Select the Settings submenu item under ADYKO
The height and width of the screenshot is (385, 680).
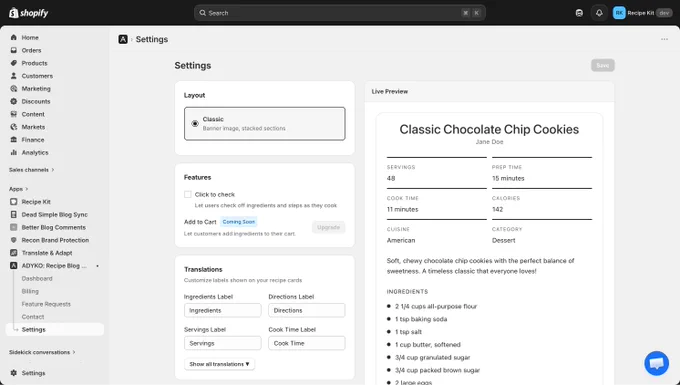[55, 330]
